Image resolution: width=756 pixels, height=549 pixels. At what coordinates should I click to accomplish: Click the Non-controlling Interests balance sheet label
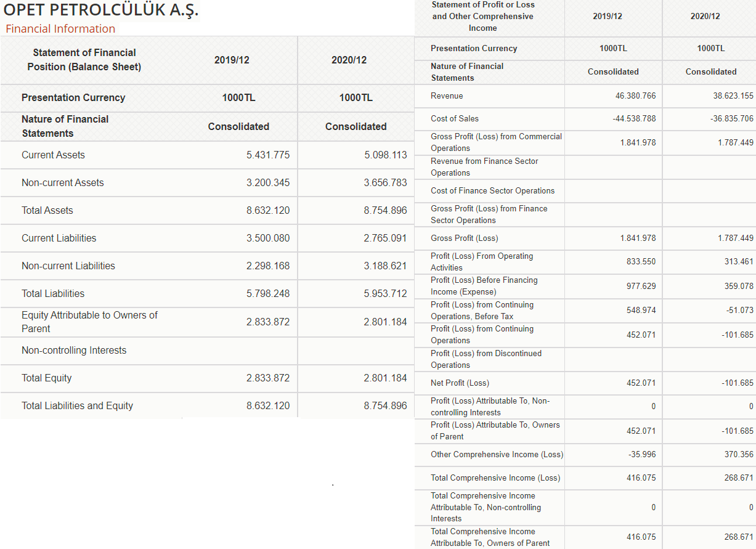click(74, 351)
